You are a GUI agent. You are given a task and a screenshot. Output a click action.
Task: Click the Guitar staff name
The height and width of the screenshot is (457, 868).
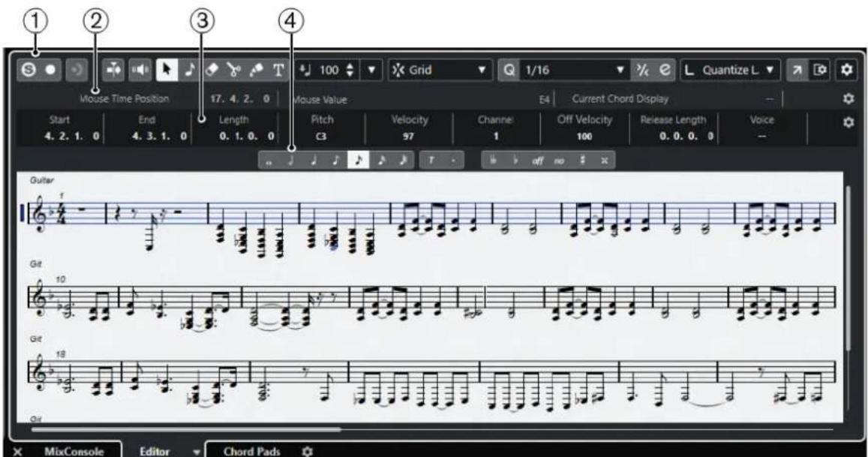click(42, 180)
